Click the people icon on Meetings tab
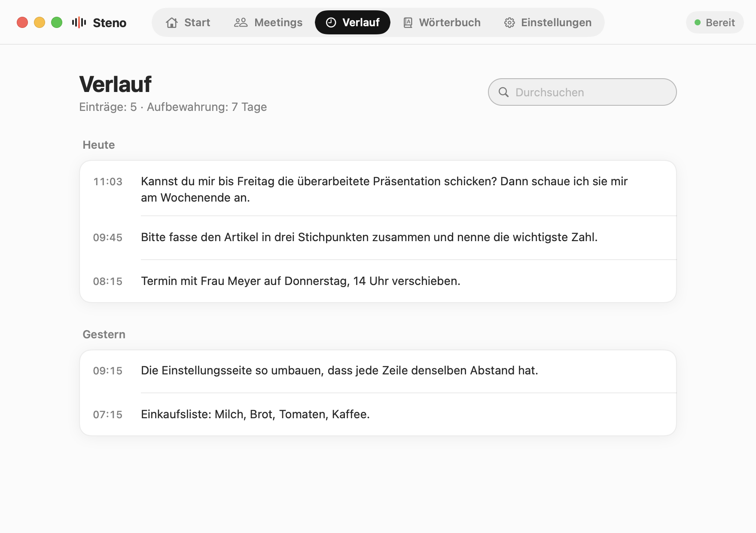Screen dimensions: 756x533 coord(241,22)
